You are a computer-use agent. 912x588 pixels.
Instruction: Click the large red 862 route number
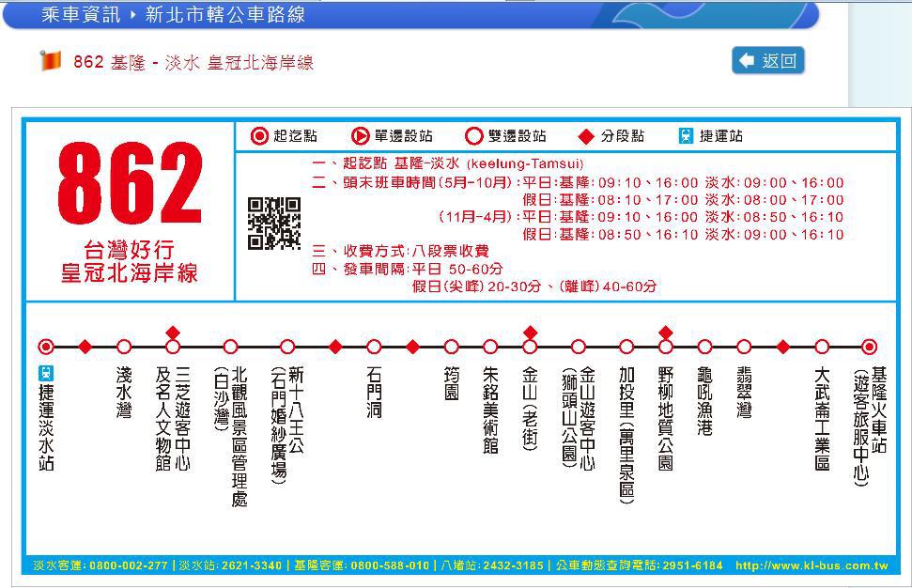(130, 185)
